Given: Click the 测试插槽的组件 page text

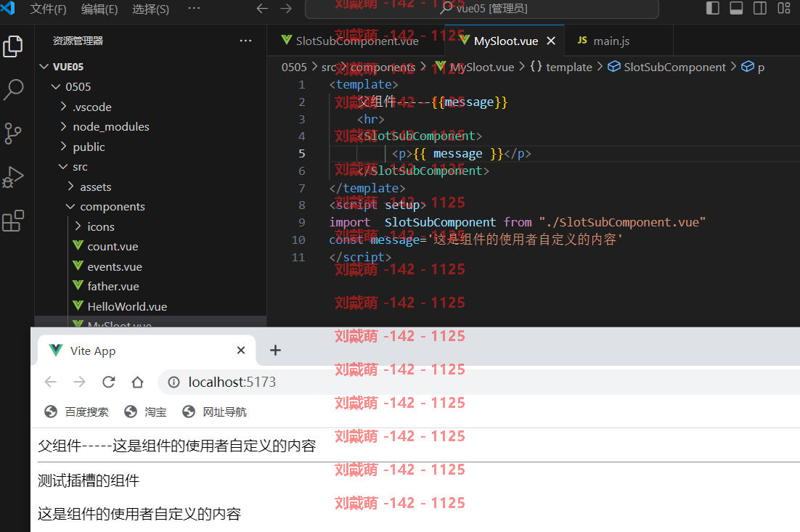Looking at the screenshot, I should 89,480.
